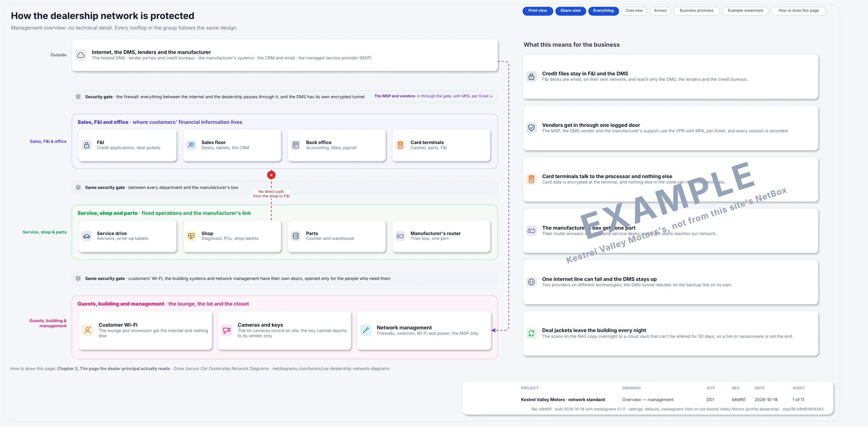Click the shield icon beside 'Vendors get in through one logged door'
The image size is (868, 427).
tap(531, 128)
